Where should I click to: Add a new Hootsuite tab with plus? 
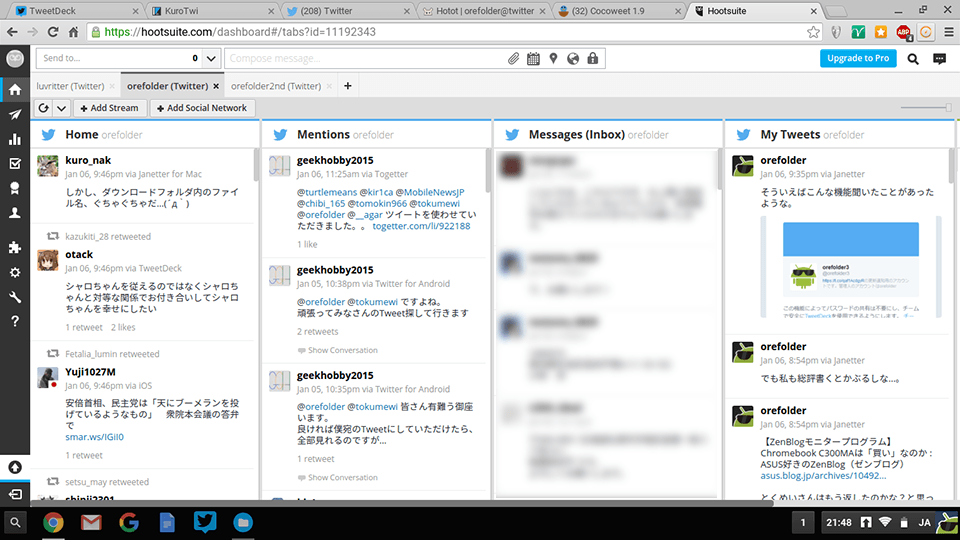[348, 86]
